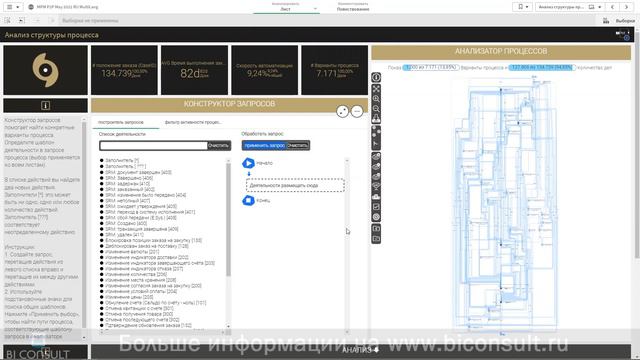Viewport: 640px width, 360px height.
Task: Click the 'Деятельности размещать сюда' drop zone
Action: [x=295, y=185]
